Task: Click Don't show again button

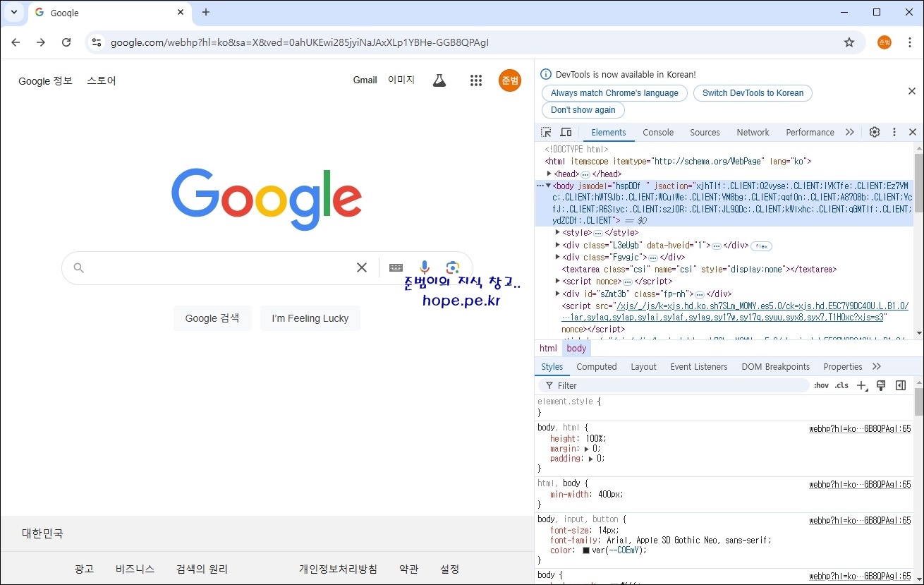Action: (583, 110)
